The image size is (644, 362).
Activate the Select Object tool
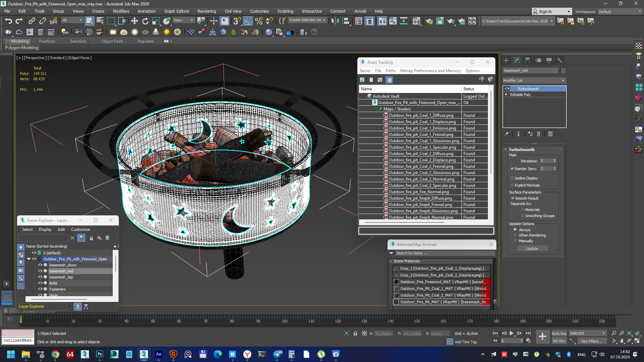coord(89,21)
